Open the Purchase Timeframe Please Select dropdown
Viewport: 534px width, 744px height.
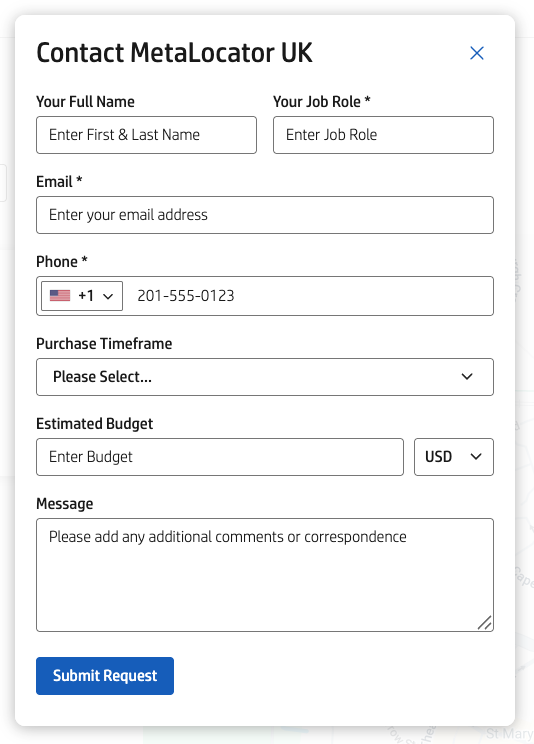click(265, 377)
